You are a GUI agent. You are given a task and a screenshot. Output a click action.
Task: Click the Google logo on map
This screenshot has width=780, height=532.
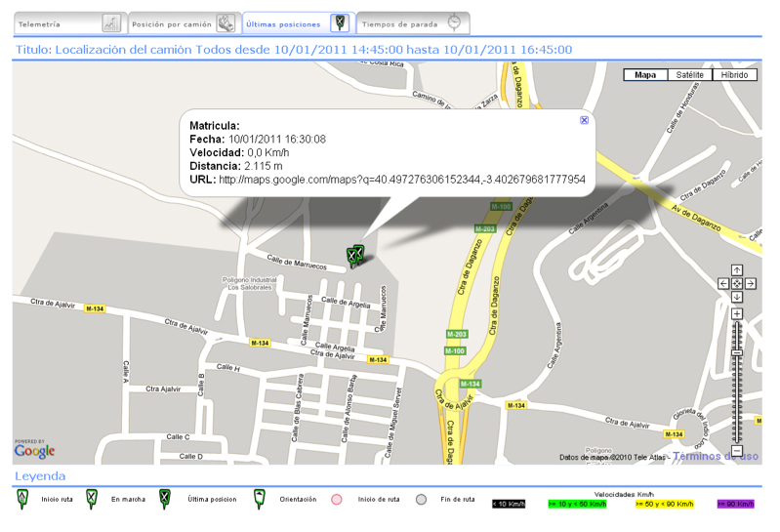click(x=34, y=451)
